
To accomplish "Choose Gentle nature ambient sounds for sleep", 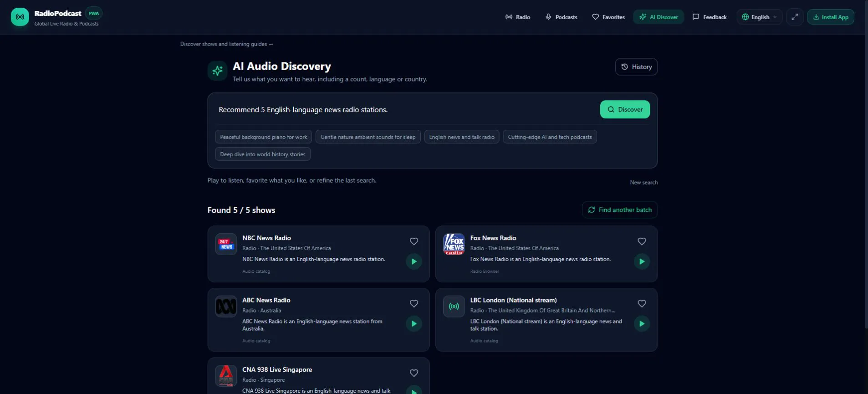I will (x=368, y=137).
